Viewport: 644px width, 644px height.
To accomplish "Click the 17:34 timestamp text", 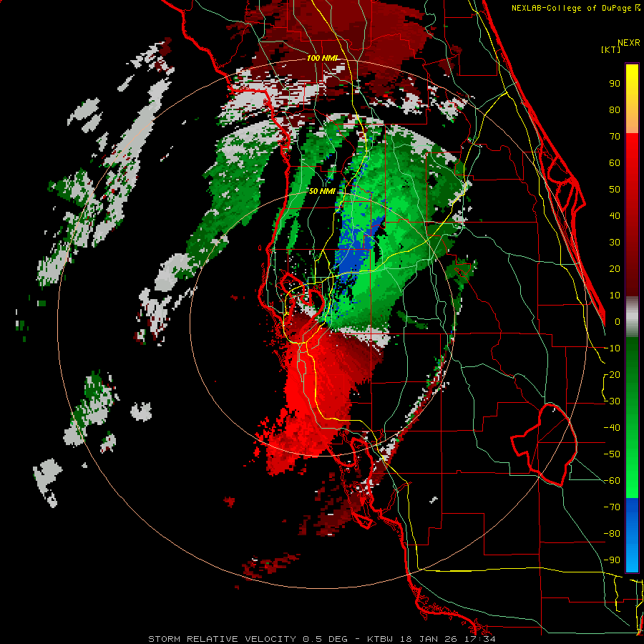I will [x=479, y=639].
